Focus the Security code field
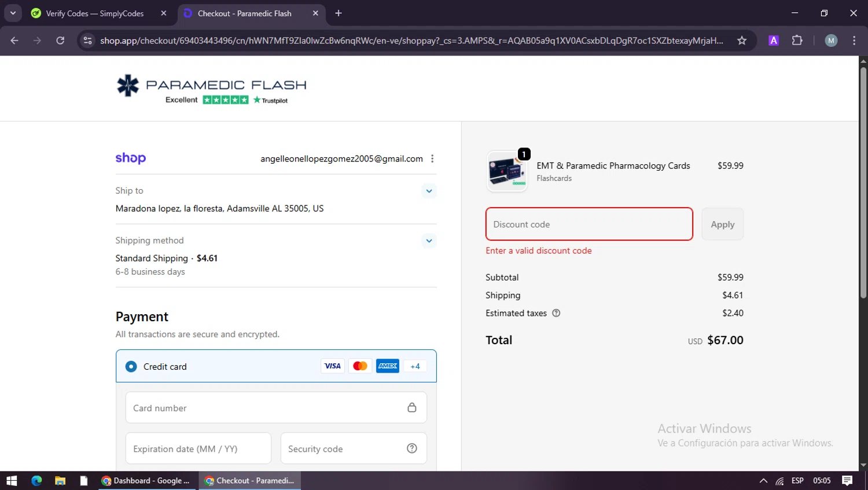Viewport: 868px width, 490px height. [354, 448]
